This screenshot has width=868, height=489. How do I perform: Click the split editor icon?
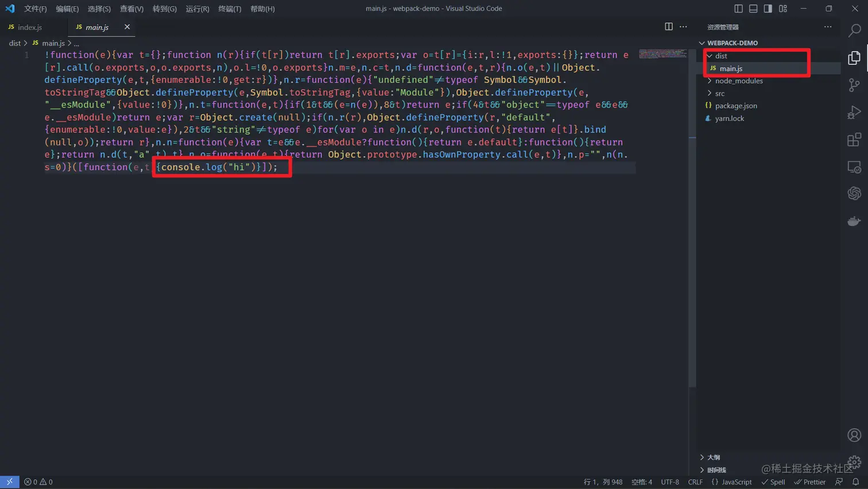point(669,26)
